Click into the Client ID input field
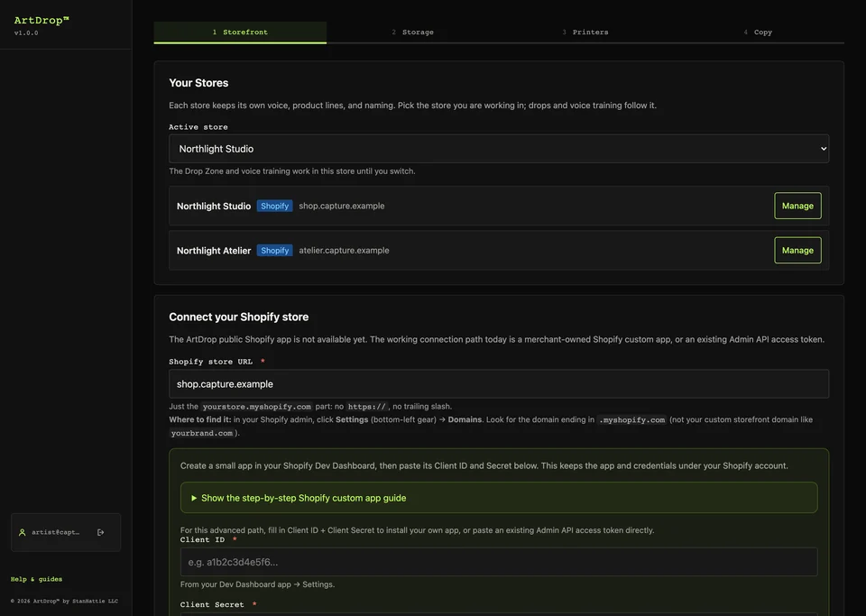This screenshot has width=866, height=616. (499, 562)
